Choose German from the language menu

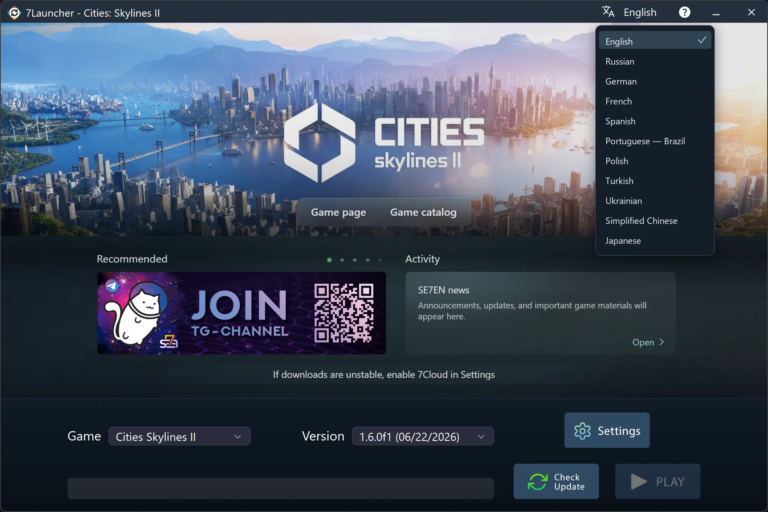point(655,81)
